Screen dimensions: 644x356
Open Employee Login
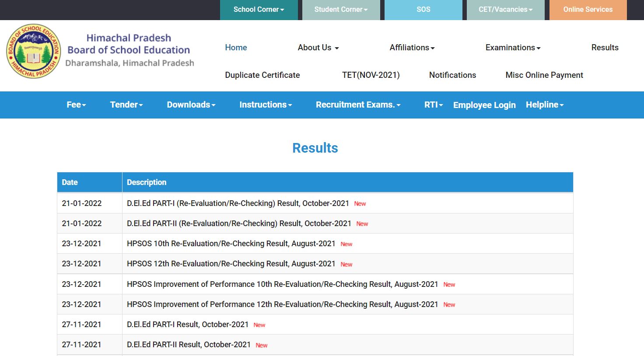pos(484,105)
